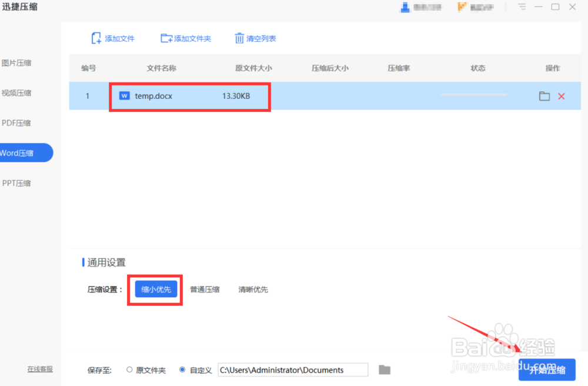Open PPT压缩 compression mode
Image resolution: width=588 pixels, height=386 pixels.
click(x=16, y=182)
